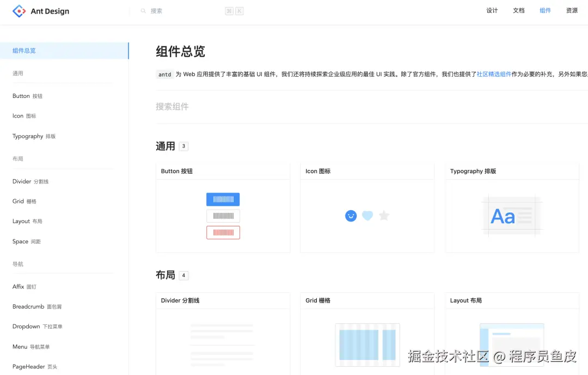The image size is (588, 375).
Task: Click the pink heart icon in Icon card
Action: [367, 216]
